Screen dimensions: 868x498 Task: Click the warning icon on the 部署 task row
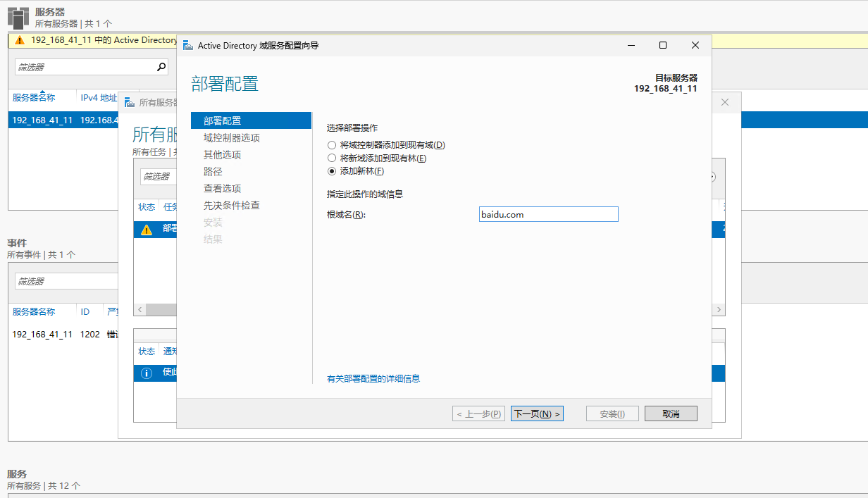146,229
